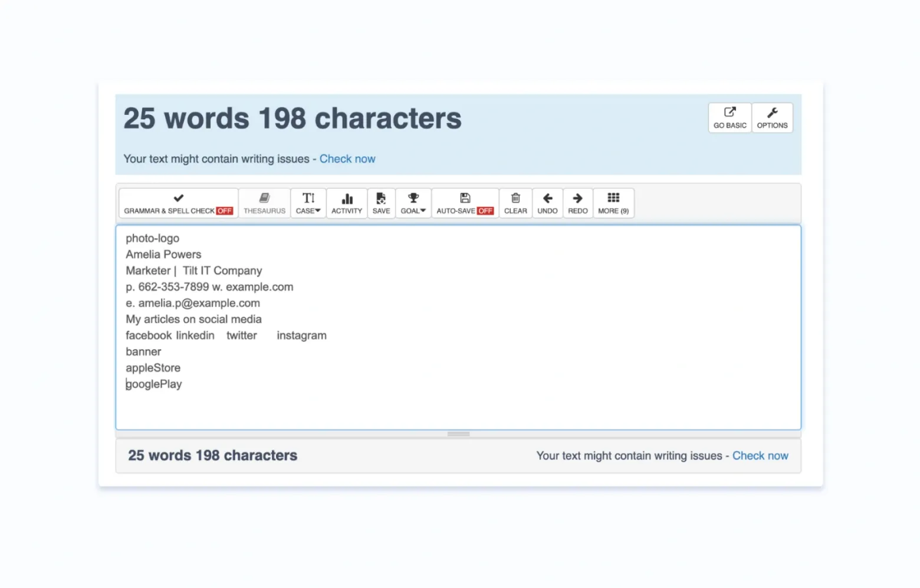Click top Check now link
This screenshot has height=588, width=920.
pyautogui.click(x=347, y=159)
